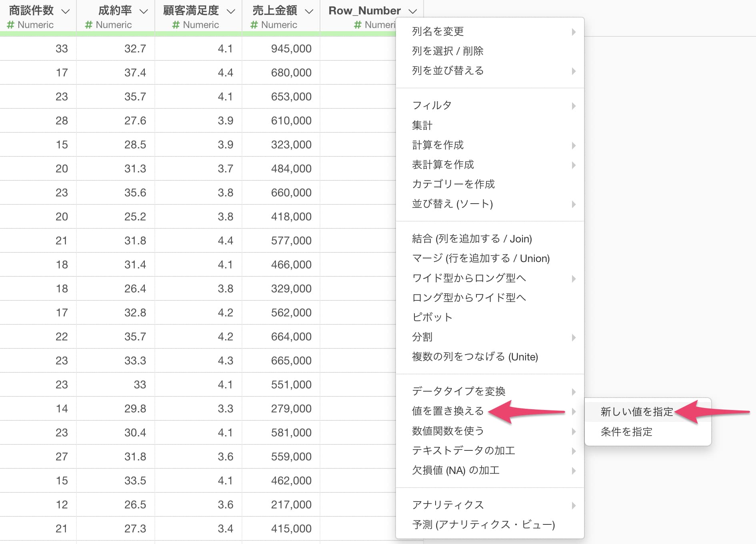Select the cell with value 653,000

pos(281,97)
